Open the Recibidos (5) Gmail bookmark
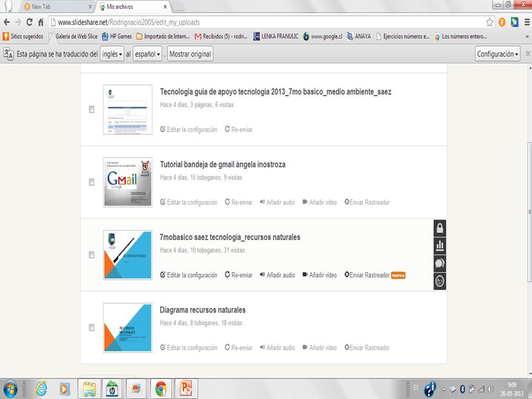The height and width of the screenshot is (399, 532). click(x=221, y=37)
